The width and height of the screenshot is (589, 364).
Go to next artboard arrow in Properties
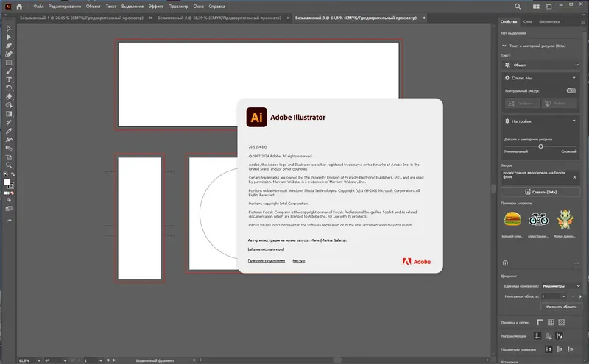(580, 296)
